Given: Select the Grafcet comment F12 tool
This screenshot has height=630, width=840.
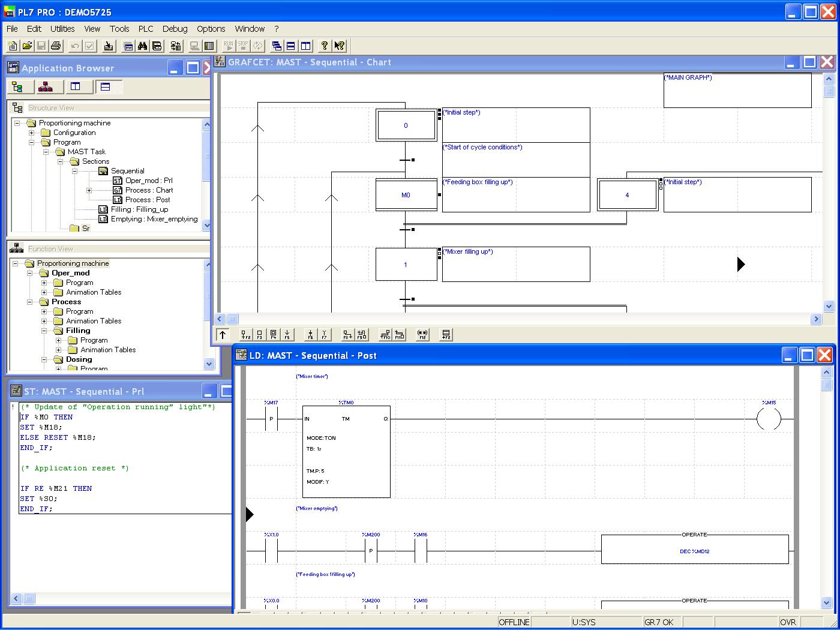Looking at the screenshot, I should coord(422,335).
